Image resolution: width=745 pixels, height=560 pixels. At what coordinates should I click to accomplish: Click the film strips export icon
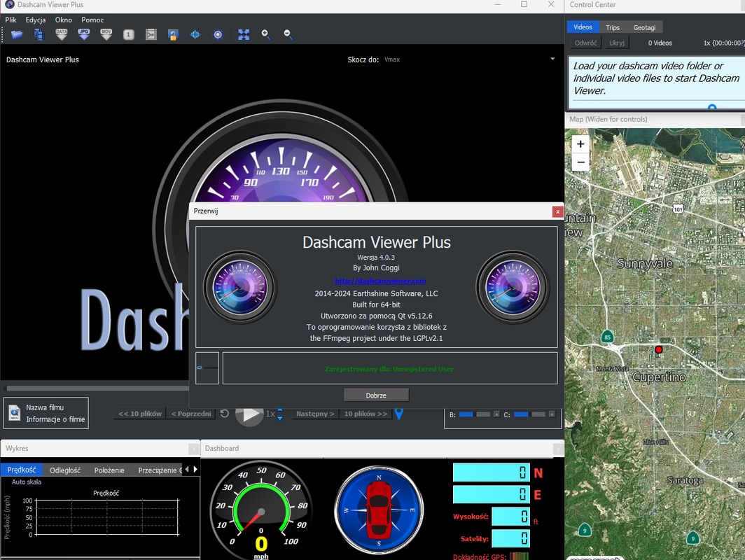39,34
